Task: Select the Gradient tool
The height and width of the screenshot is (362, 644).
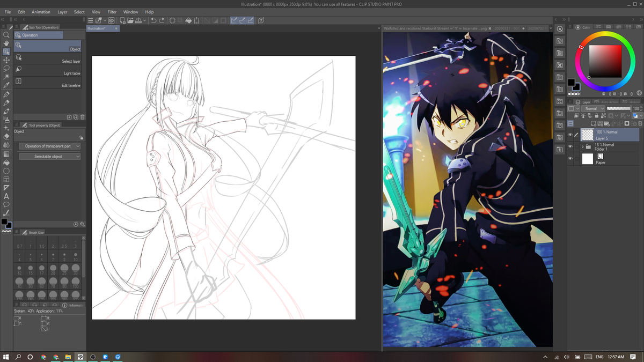Action: (x=6, y=154)
